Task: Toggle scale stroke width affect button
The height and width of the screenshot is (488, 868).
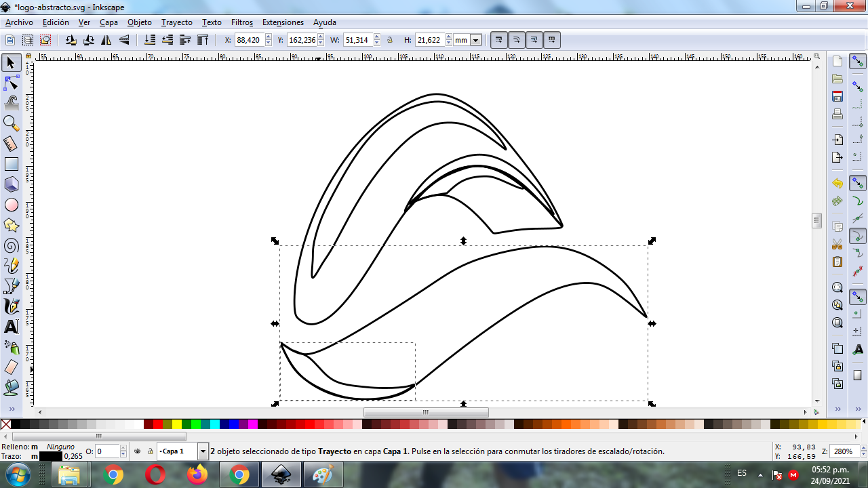Action: 499,40
